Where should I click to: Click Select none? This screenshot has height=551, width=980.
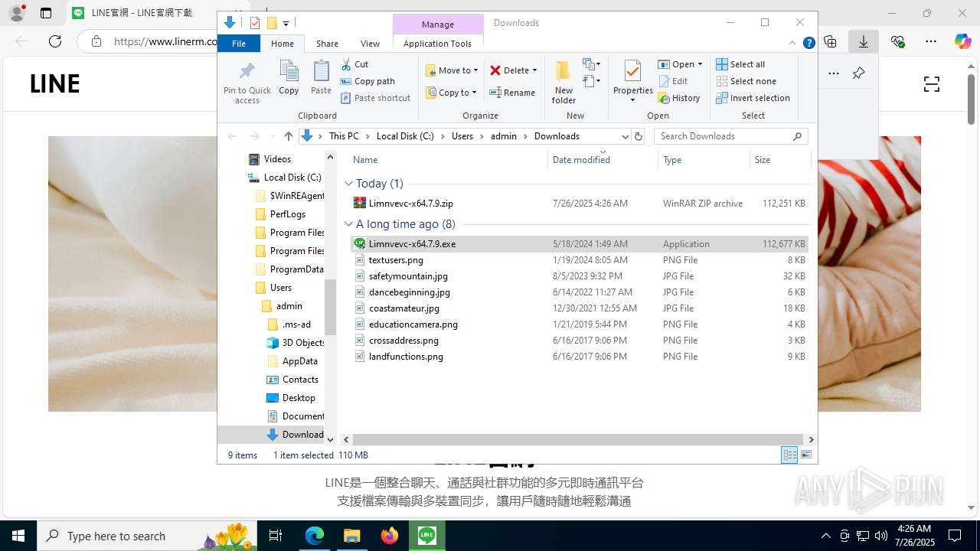pos(746,81)
